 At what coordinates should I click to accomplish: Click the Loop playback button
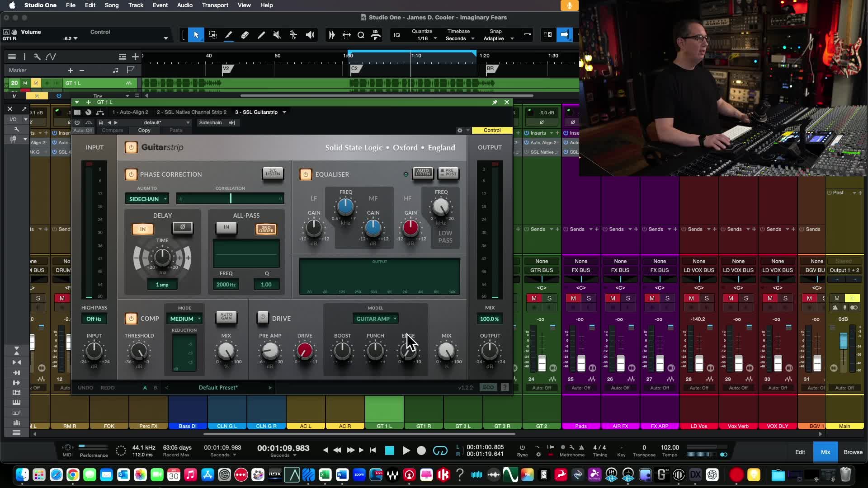tap(440, 450)
